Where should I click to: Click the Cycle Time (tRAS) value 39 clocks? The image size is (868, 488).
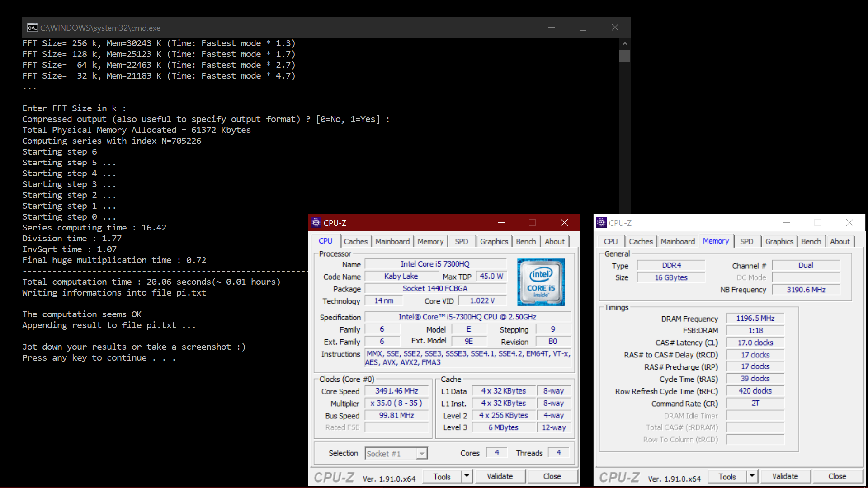click(x=755, y=379)
